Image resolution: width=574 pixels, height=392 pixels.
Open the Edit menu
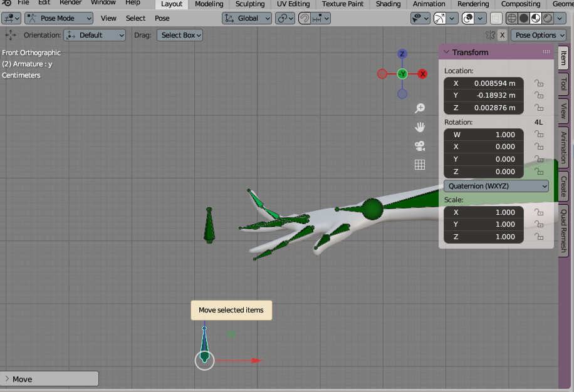(44, 3)
